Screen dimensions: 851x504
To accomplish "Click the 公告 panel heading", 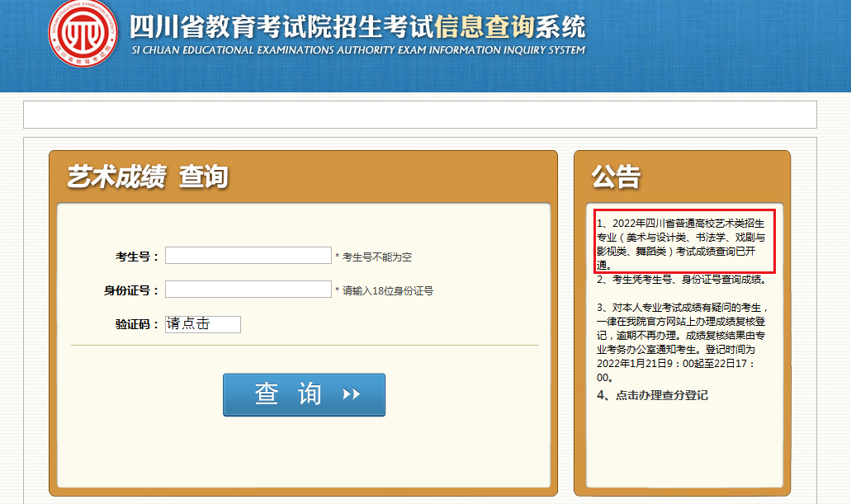I will click(x=617, y=177).
